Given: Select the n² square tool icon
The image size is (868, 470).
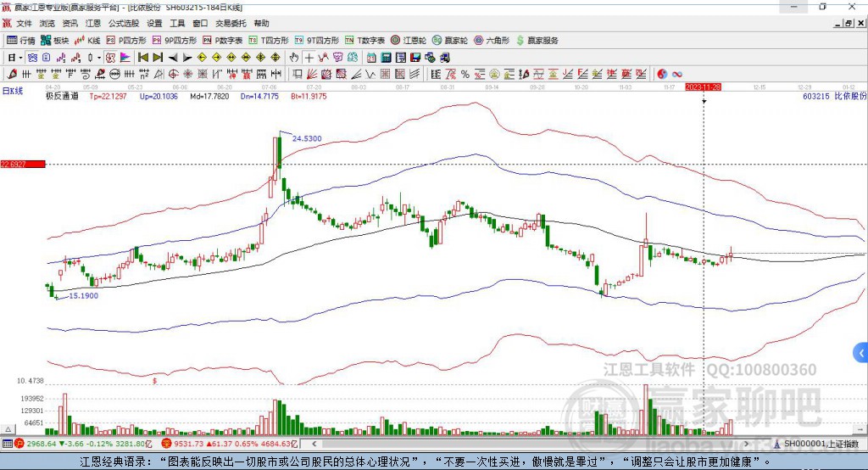Looking at the screenshot, I should (x=144, y=75).
